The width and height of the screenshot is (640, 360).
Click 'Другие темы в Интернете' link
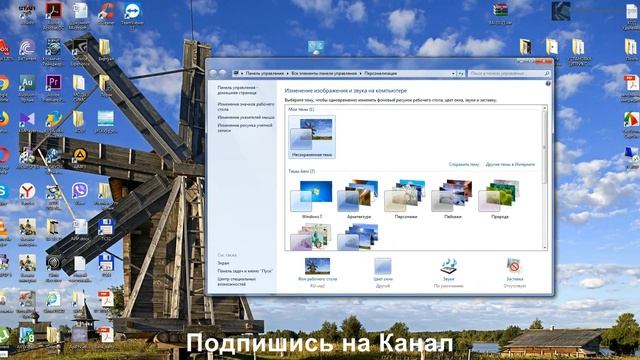click(x=510, y=164)
